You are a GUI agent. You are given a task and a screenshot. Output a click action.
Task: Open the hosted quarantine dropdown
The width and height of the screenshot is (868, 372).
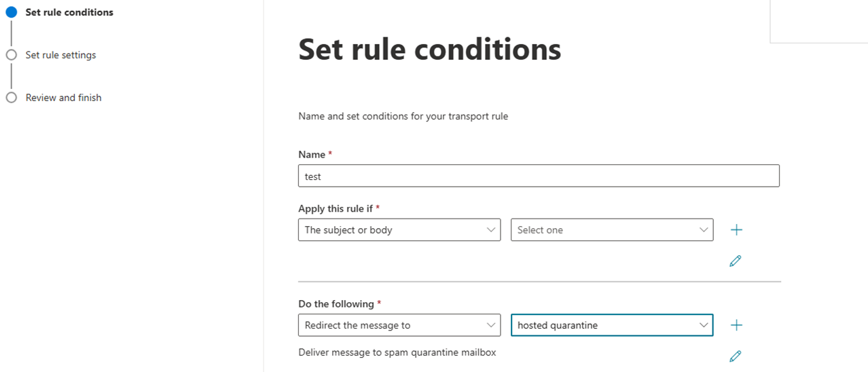(611, 325)
